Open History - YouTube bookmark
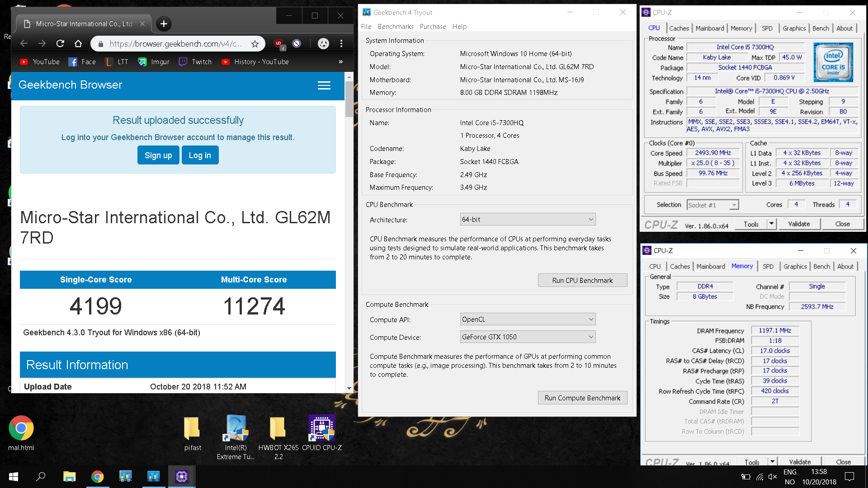The image size is (868, 488). coord(255,62)
